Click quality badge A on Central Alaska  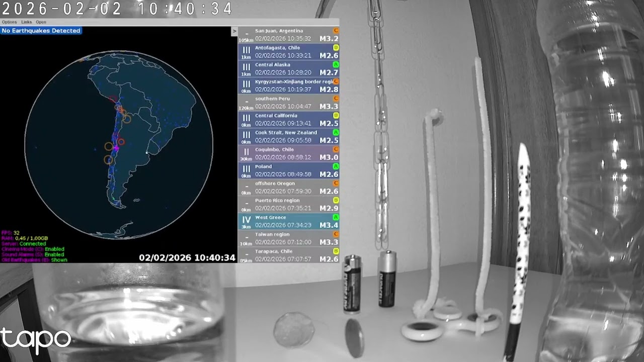[336, 65]
